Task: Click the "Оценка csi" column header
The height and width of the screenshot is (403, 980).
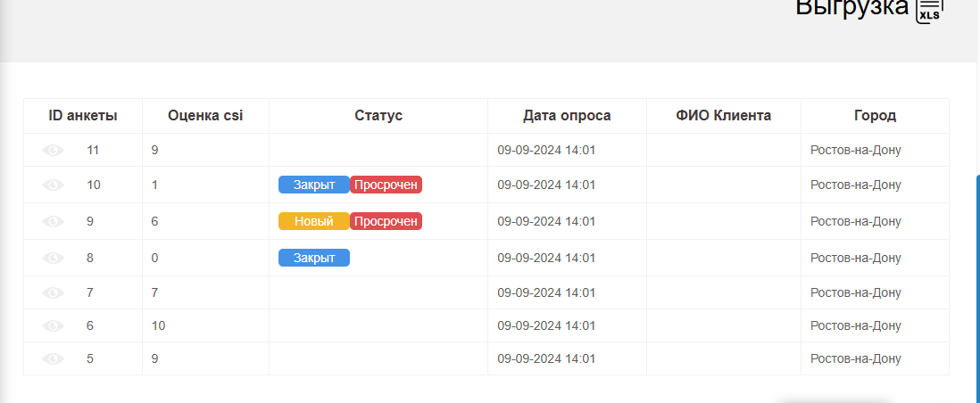Action: (205, 115)
